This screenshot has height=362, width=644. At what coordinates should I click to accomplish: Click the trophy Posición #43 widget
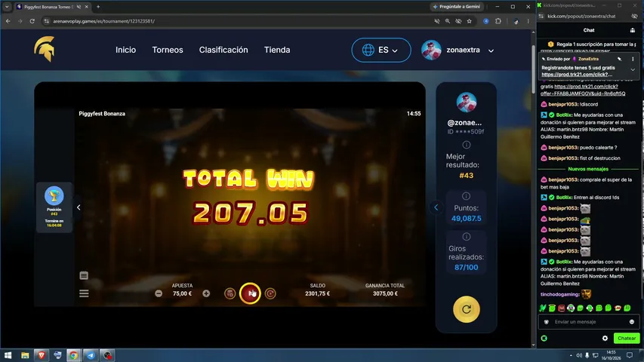54,207
